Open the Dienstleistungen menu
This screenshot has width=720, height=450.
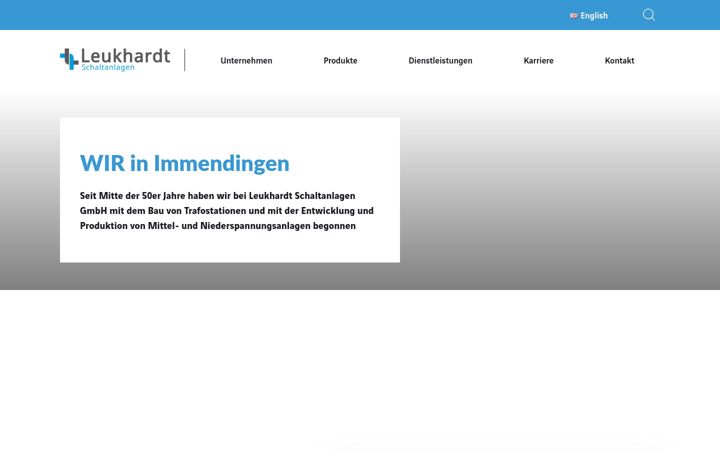pos(440,61)
